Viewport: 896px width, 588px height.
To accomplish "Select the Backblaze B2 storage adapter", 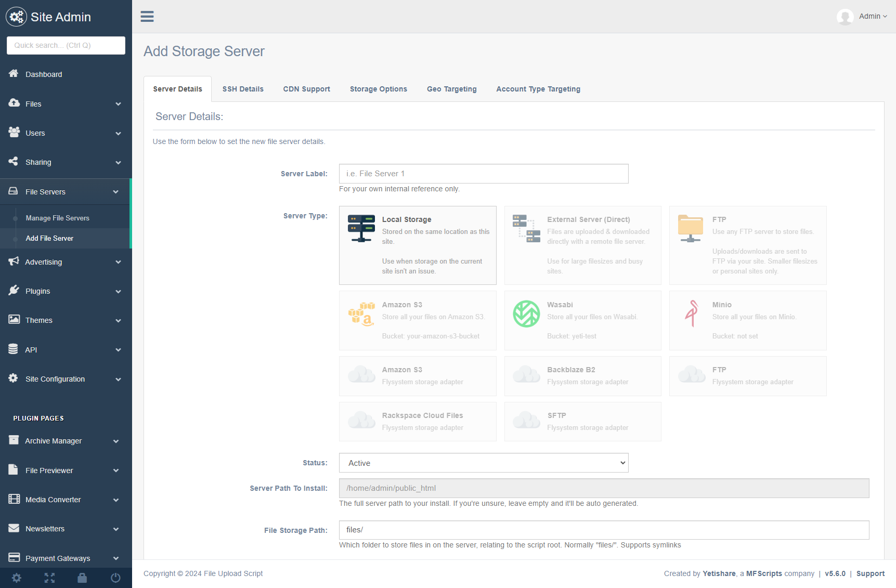I will point(582,376).
